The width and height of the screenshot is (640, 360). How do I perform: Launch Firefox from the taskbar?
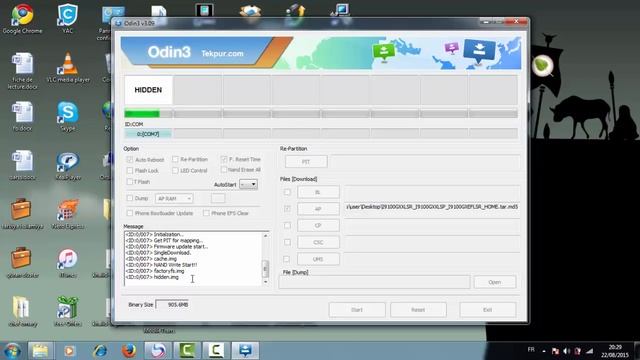tap(129, 351)
